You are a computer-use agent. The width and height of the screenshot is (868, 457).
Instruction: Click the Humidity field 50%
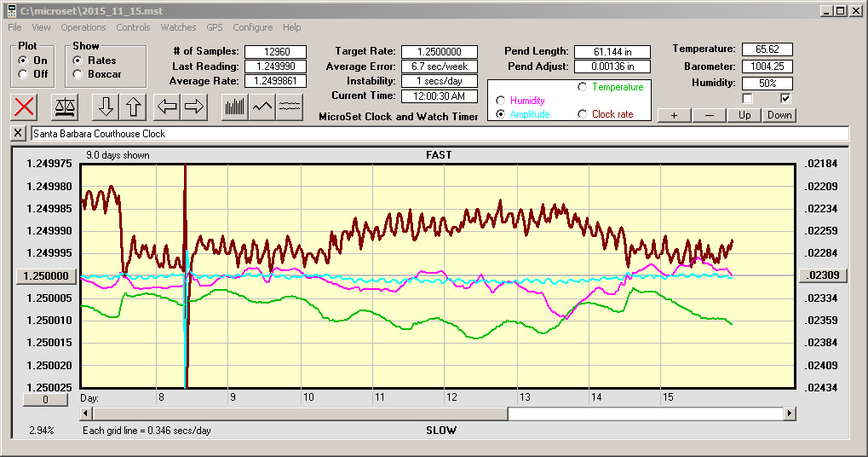point(767,84)
